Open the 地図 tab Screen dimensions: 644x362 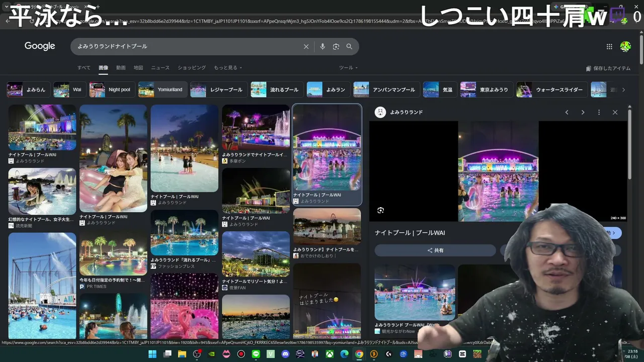(138, 68)
